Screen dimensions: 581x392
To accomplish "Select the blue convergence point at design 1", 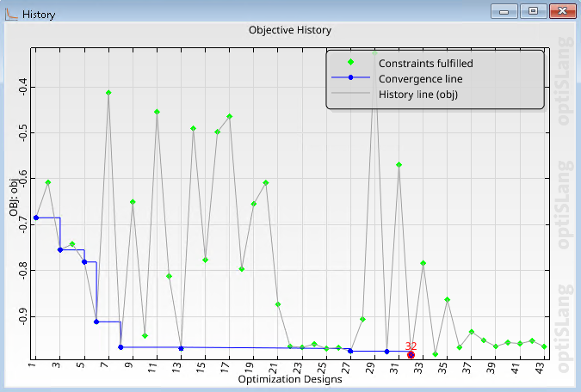I will click(x=36, y=218).
